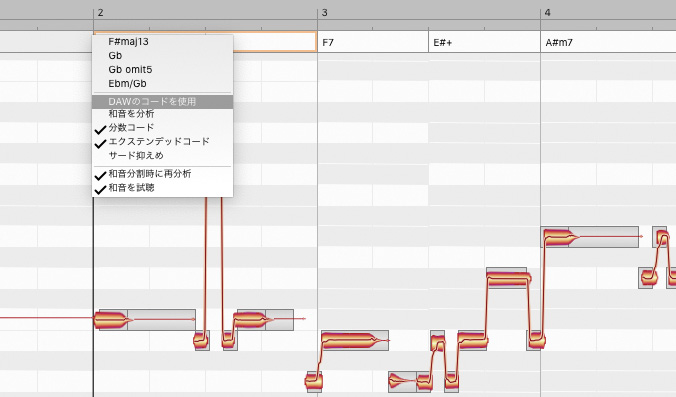Click bar 2 marker in ruler
676x397 pixels.
pyautogui.click(x=100, y=13)
